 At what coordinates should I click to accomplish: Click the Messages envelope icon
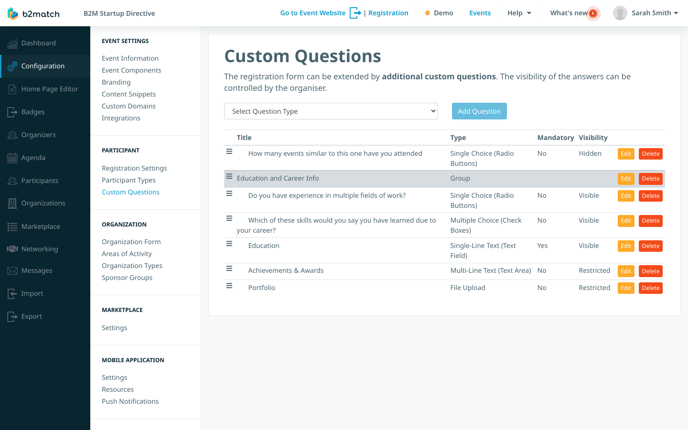(12, 271)
